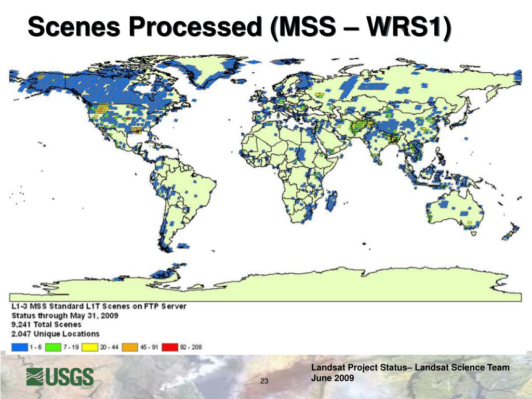The width and height of the screenshot is (532, 399).
Task: Click the legend label 45 - 91
Action: [x=149, y=347]
